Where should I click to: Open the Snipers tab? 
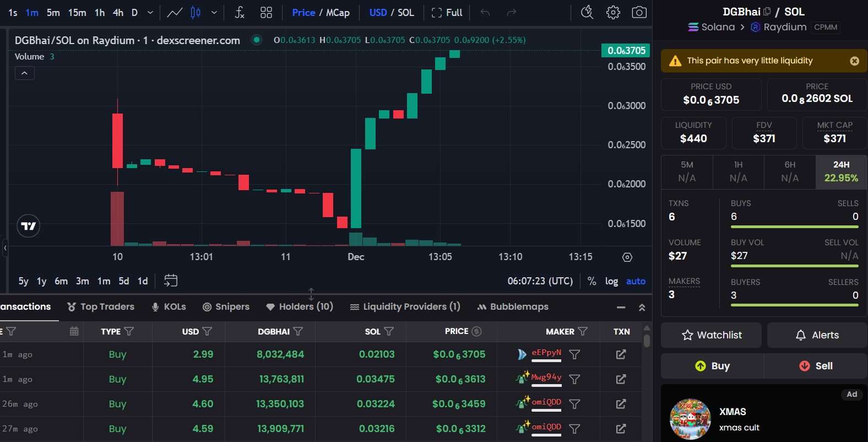226,307
